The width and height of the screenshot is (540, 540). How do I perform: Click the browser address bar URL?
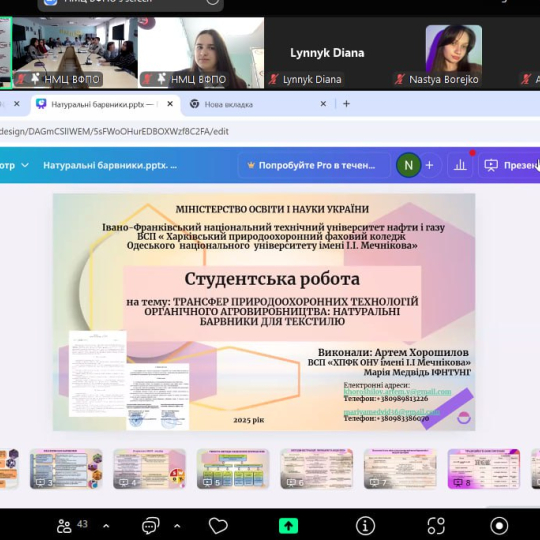[x=114, y=132]
